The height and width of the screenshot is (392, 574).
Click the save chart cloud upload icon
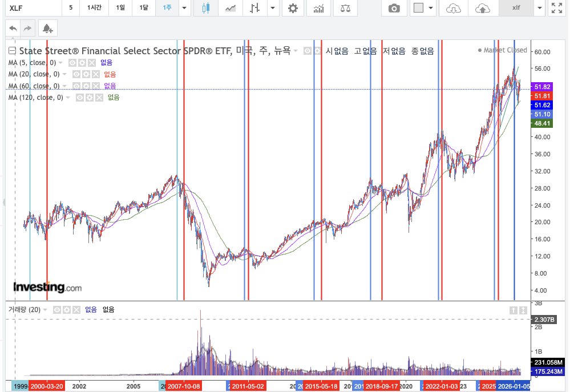coord(483,8)
